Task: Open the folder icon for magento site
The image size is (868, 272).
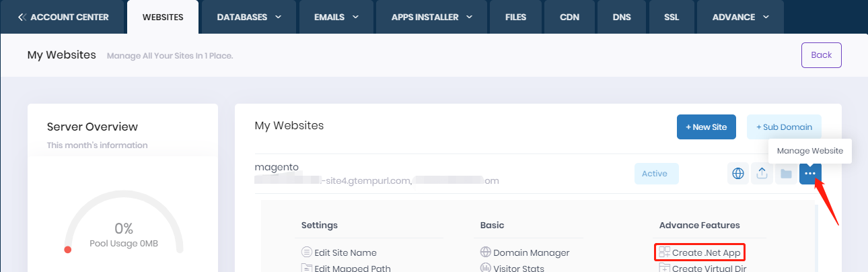Action: (x=785, y=174)
